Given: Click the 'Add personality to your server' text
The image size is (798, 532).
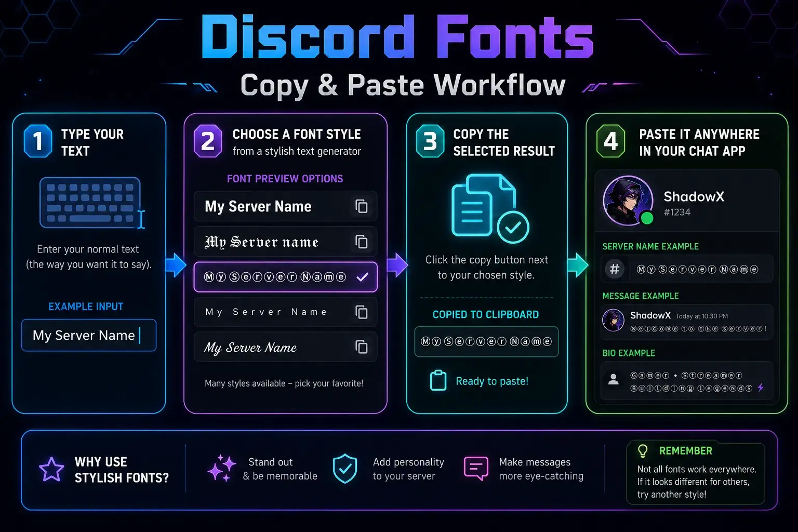Looking at the screenshot, I should click(x=408, y=469).
